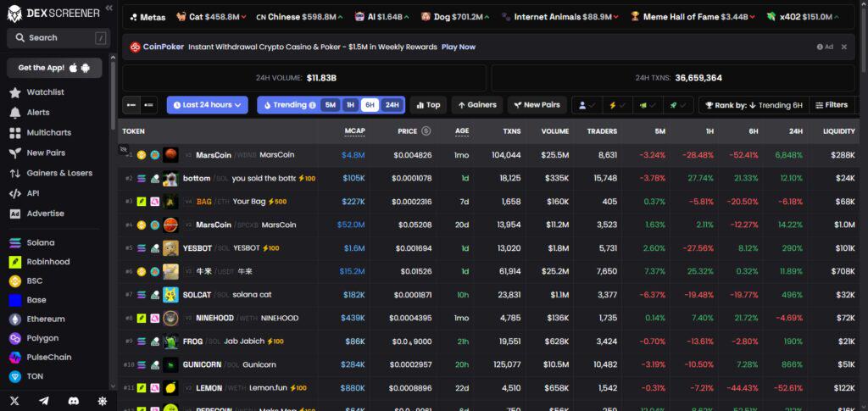The width and height of the screenshot is (868, 411).
Task: Open the Last 24 hours dropdown
Action: [207, 105]
